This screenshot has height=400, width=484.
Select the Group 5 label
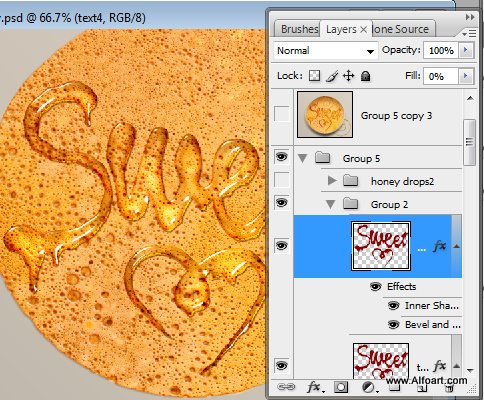(361, 158)
